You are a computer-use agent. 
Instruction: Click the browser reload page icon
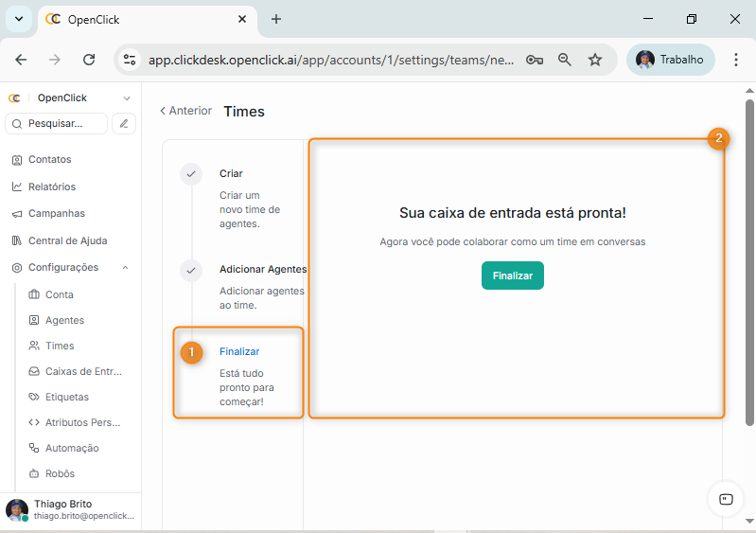pos(89,60)
